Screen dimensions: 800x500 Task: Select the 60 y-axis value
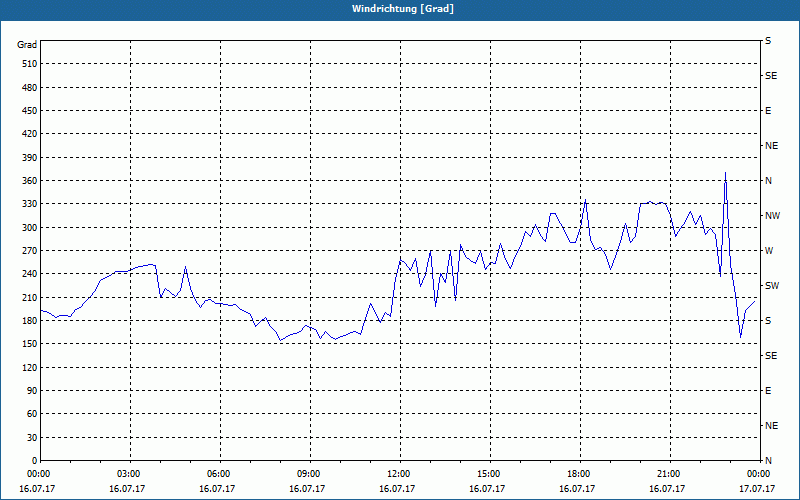[x=32, y=414]
